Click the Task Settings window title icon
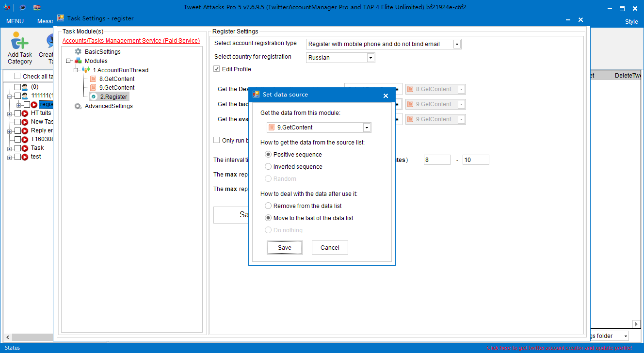 click(61, 18)
